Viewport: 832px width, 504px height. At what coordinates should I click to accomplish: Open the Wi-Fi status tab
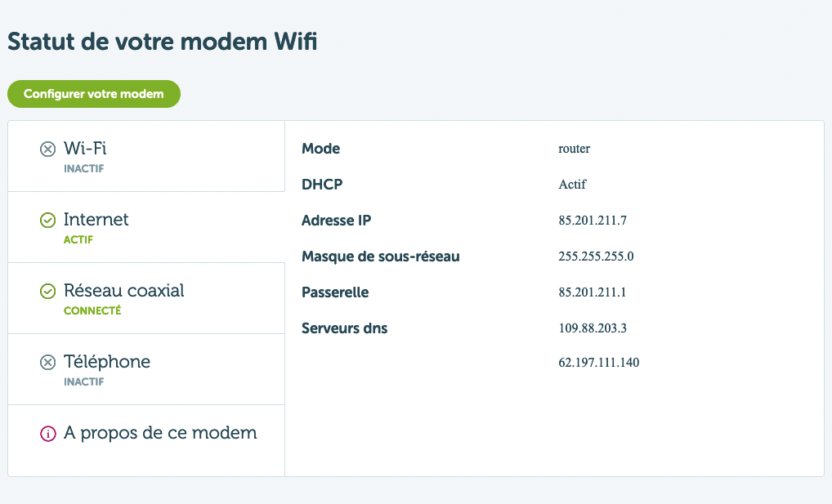coord(146,156)
